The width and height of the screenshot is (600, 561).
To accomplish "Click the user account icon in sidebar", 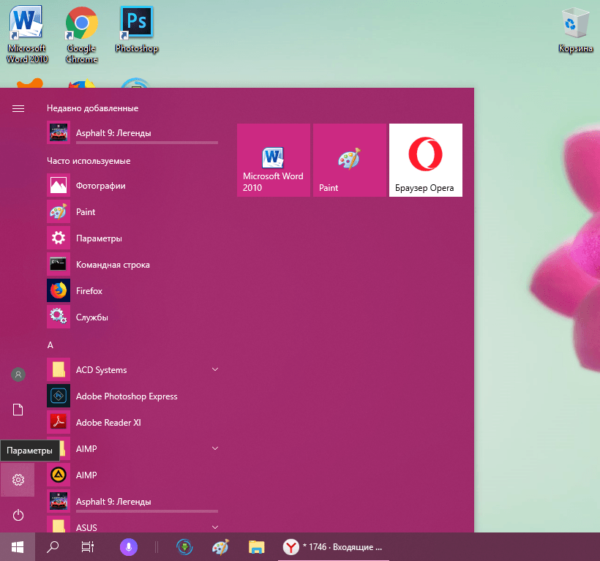I will click(18, 374).
